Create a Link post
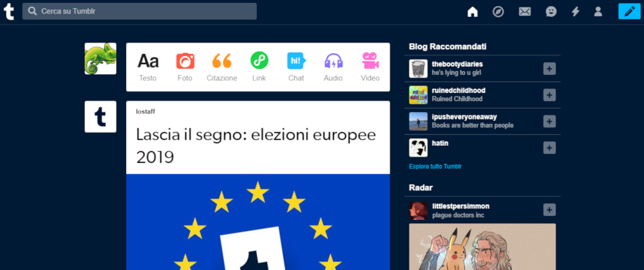 tap(259, 67)
